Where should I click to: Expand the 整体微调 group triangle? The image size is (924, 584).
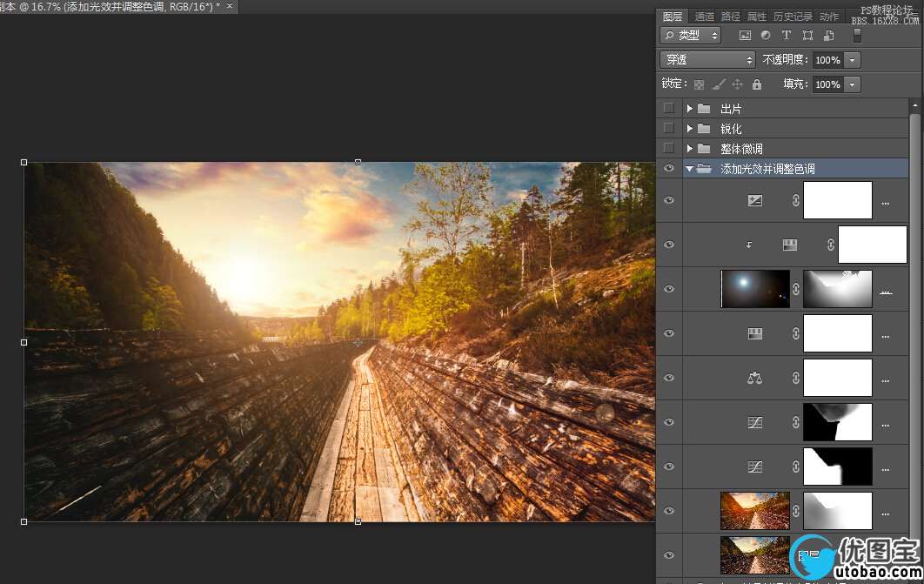point(689,149)
